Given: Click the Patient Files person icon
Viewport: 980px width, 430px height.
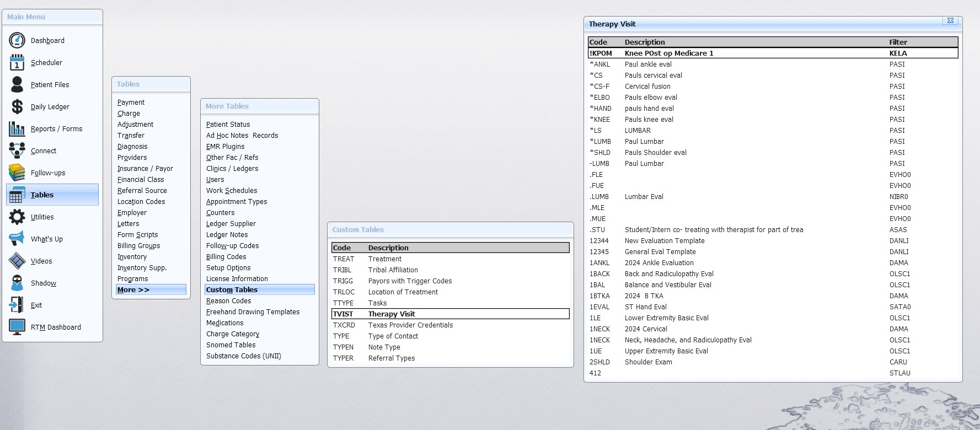Looking at the screenshot, I should (x=17, y=84).
